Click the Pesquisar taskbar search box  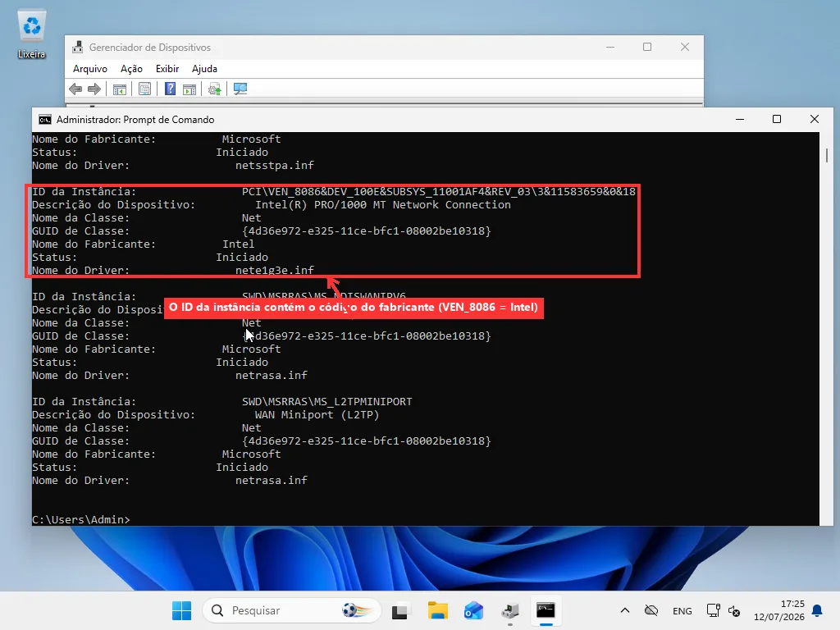pyautogui.click(x=291, y=610)
